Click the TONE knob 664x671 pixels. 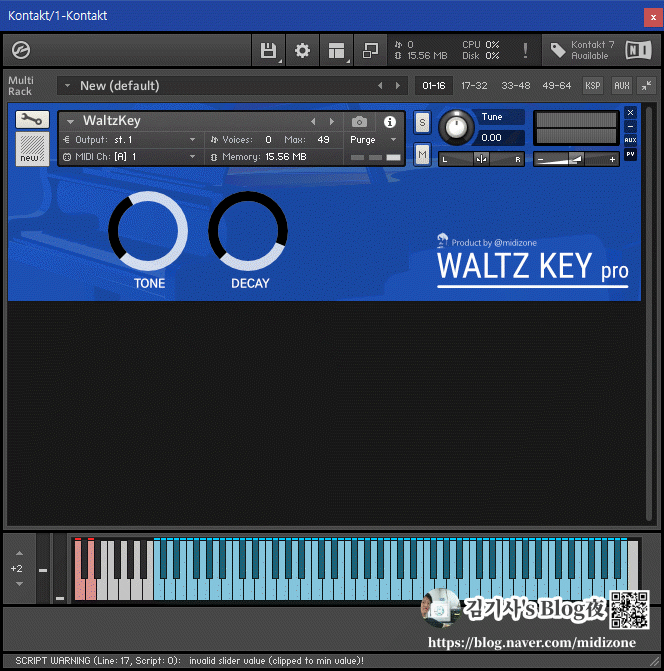148,231
